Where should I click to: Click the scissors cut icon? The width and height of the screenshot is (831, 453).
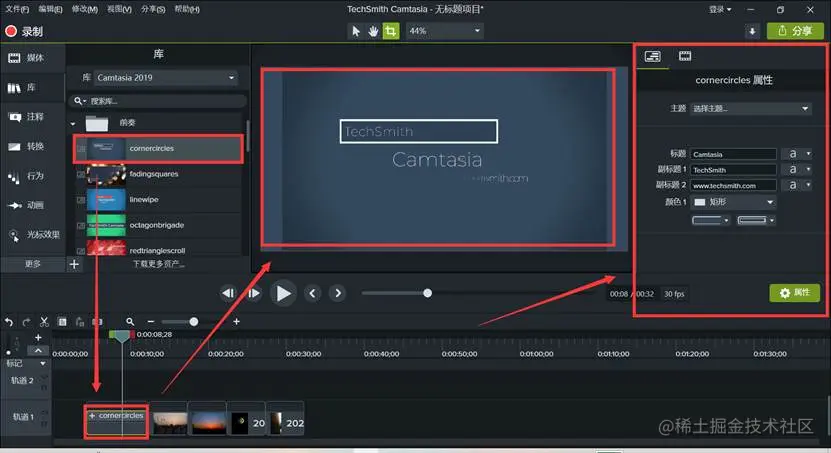45,322
